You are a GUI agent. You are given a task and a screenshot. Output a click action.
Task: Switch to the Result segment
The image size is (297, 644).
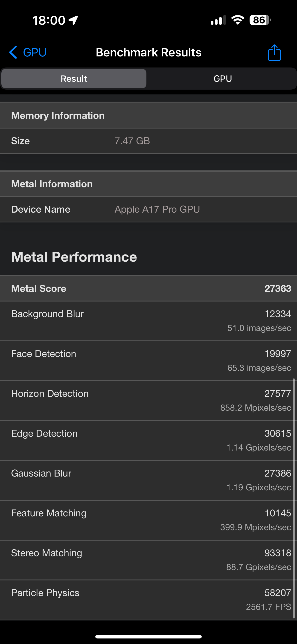pos(74,79)
